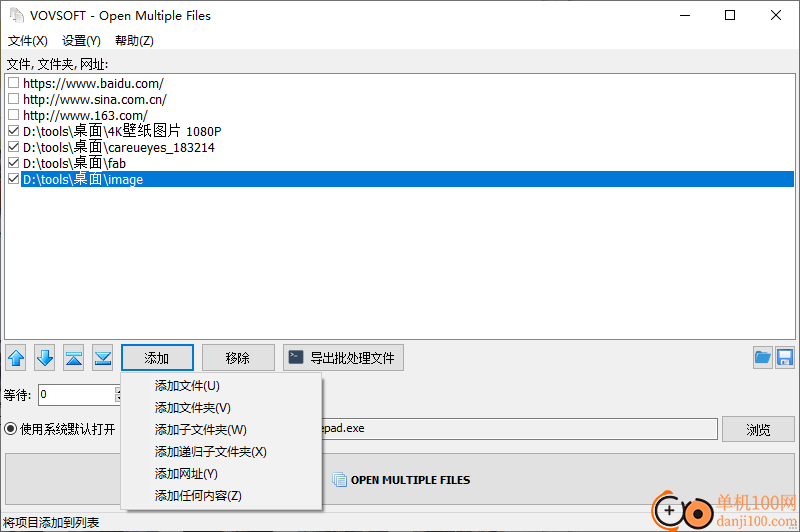Image resolution: width=800 pixels, height=532 pixels.
Task: Toggle checkbox for D:\tools\桌面\image
Action: (x=14, y=179)
